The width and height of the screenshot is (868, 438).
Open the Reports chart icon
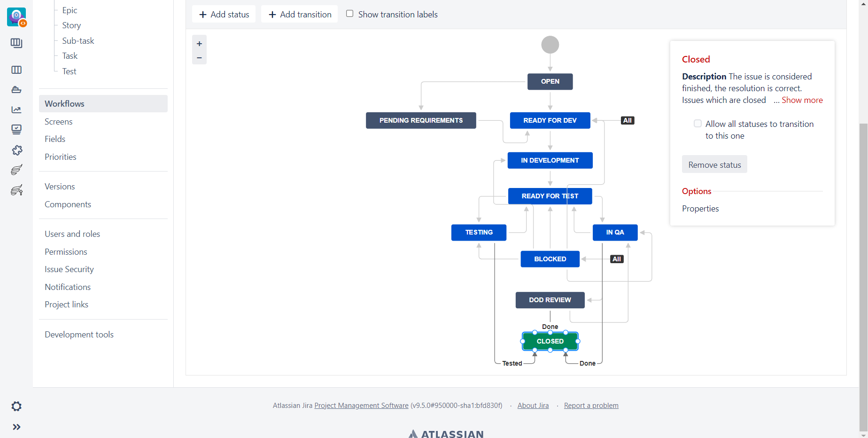pos(16,109)
